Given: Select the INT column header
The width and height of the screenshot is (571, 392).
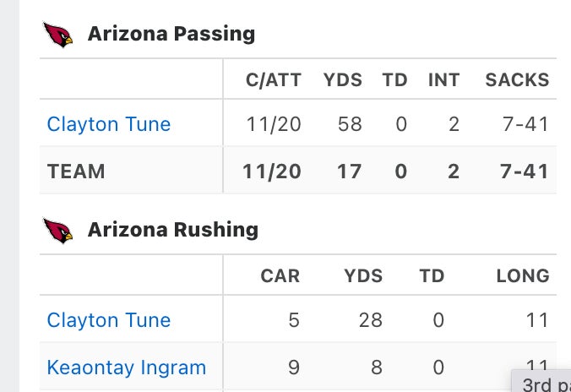Looking at the screenshot, I should click(443, 80).
